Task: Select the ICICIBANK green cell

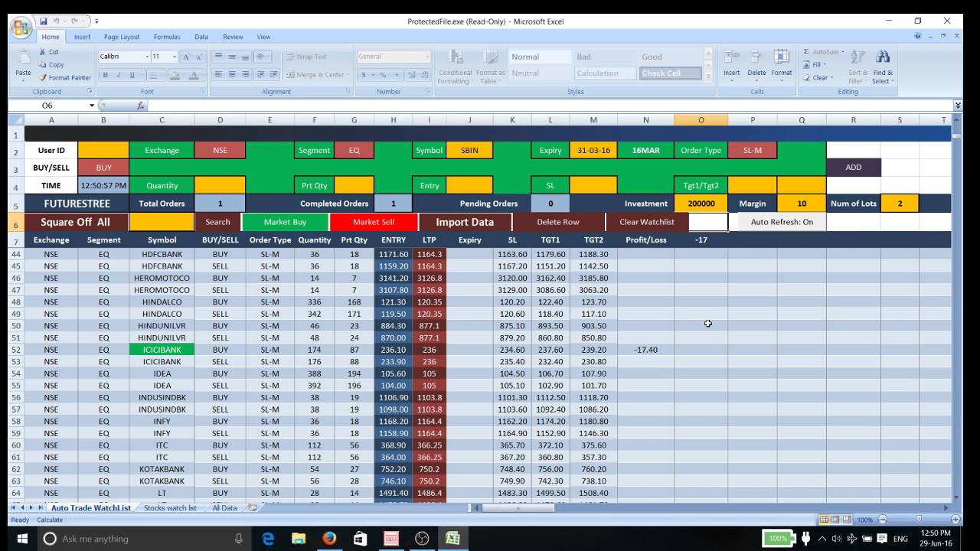Action: pyautogui.click(x=162, y=350)
